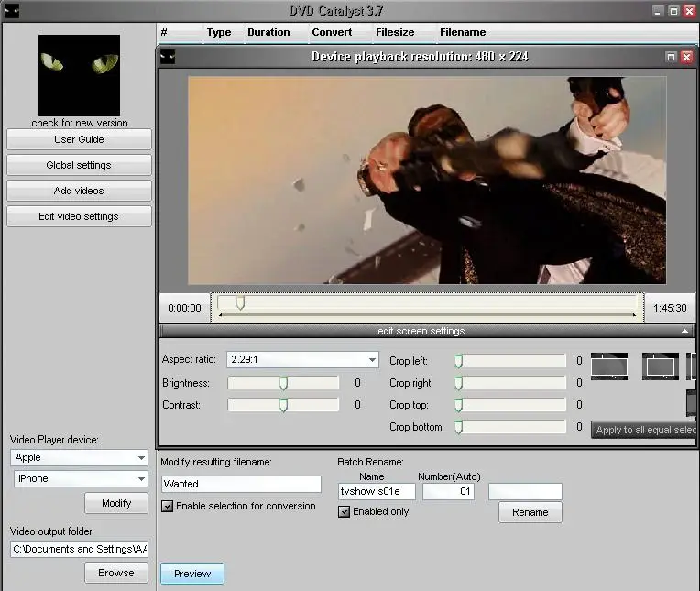The width and height of the screenshot is (700, 591).
Task: Click the first screen layout preset icon
Action: pos(609,367)
